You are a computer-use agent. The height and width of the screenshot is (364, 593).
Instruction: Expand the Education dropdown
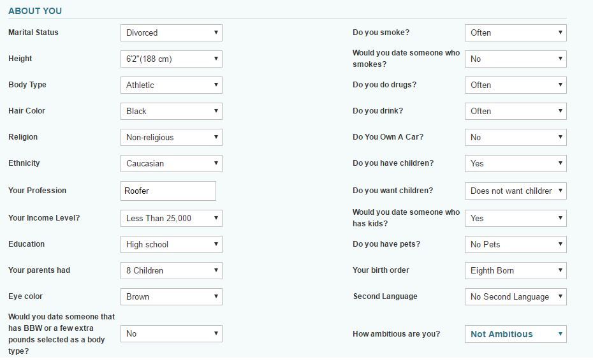click(x=172, y=244)
